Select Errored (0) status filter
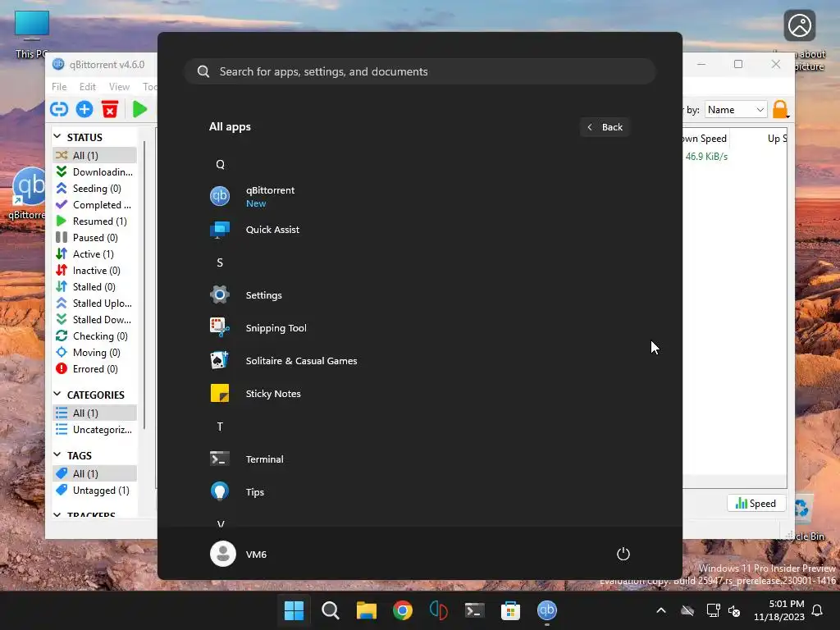Viewport: 840px width, 630px height. pyautogui.click(x=95, y=368)
